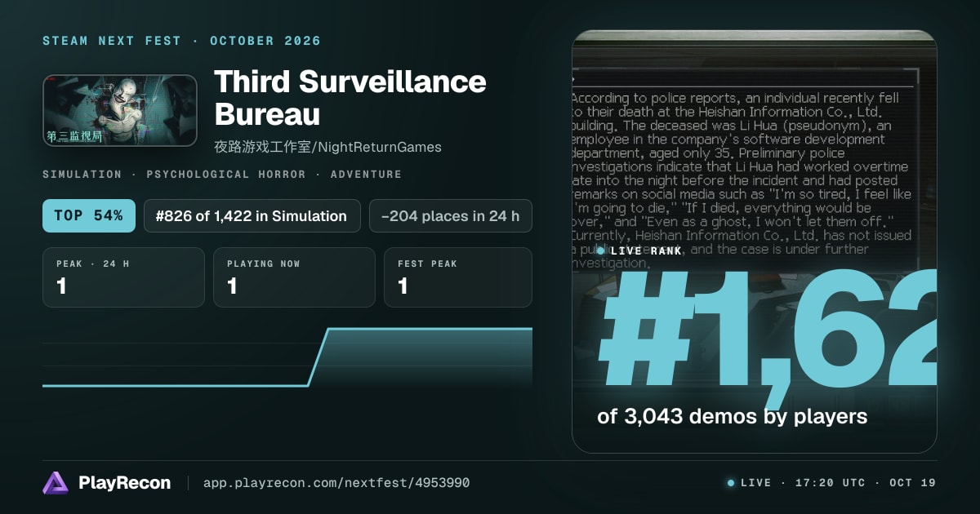This screenshot has width=980, height=514.
Task: Click the PlayRecon brand name
Action: 124,483
